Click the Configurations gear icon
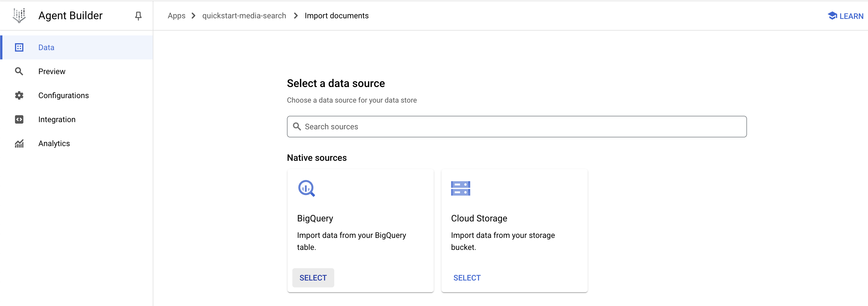Image resolution: width=868 pixels, height=306 pixels. 19,95
